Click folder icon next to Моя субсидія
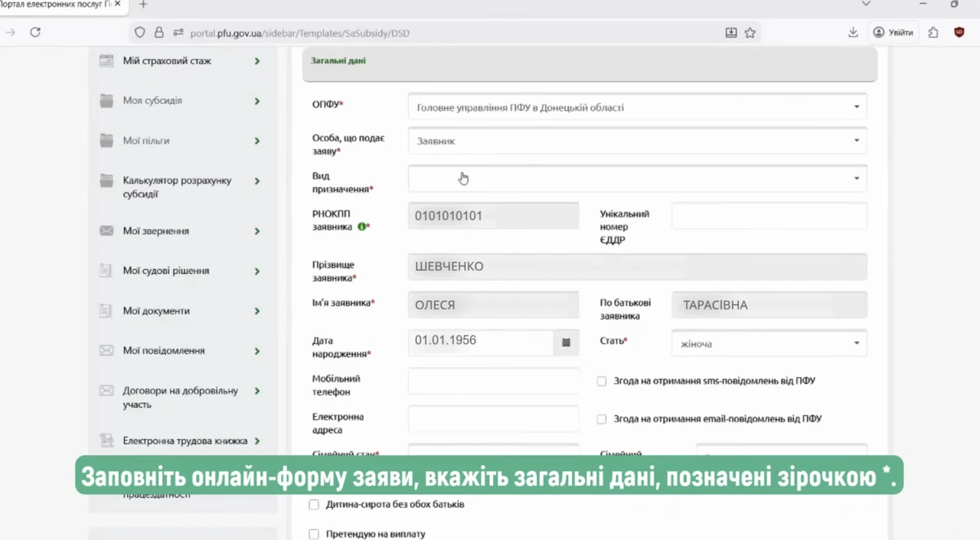The image size is (980, 540). [106, 100]
